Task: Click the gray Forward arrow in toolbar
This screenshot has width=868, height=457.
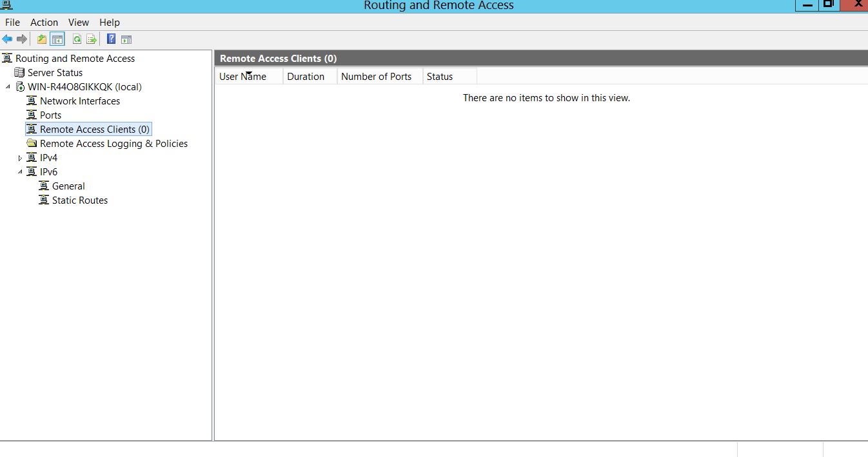Action: pyautogui.click(x=22, y=39)
